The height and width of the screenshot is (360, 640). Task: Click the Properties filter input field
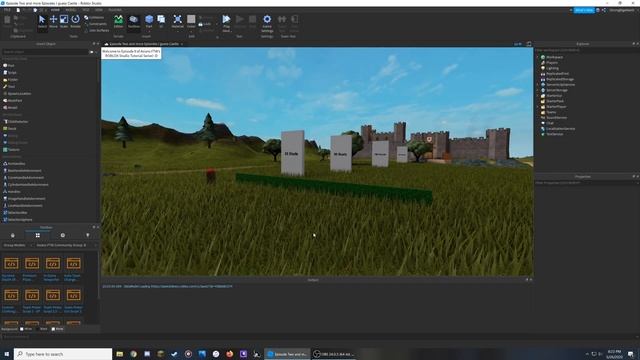pos(587,183)
